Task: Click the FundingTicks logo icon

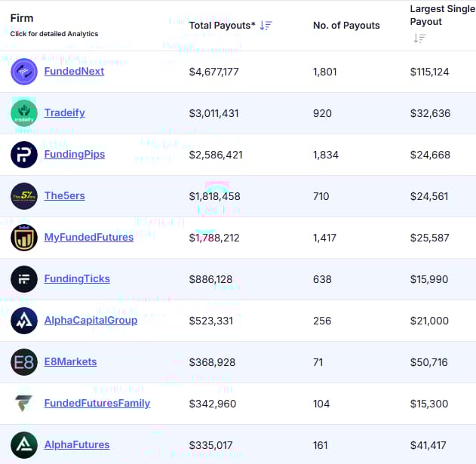Action: tap(24, 279)
